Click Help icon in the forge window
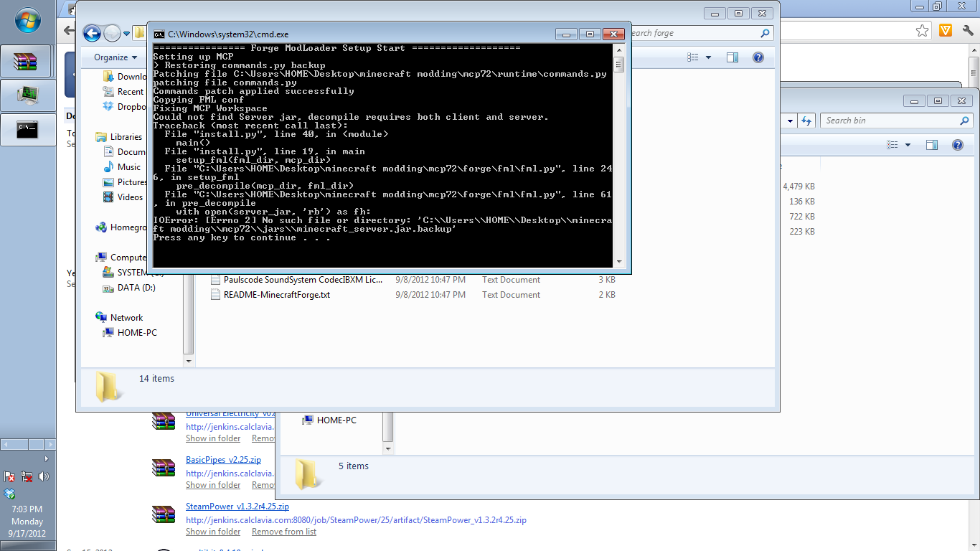The height and width of the screenshot is (551, 980). pos(758,57)
